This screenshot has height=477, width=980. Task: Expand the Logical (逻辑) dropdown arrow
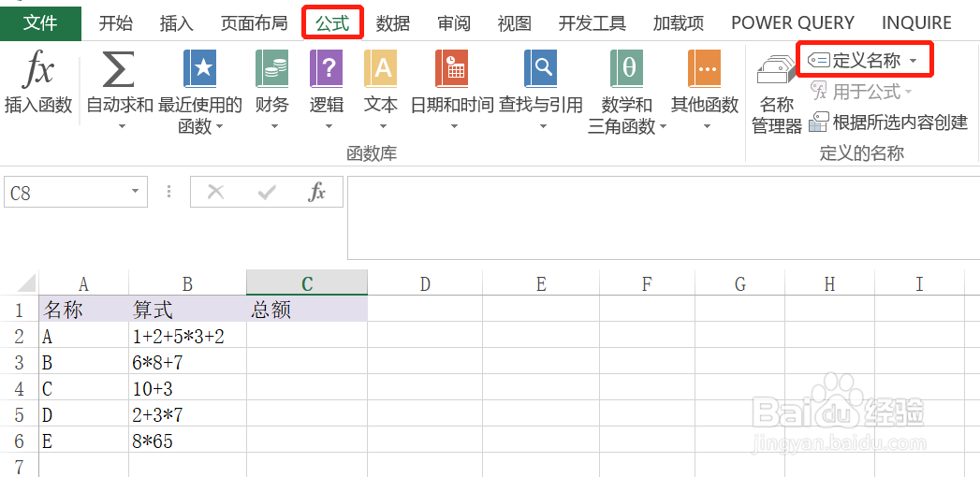[x=329, y=127]
